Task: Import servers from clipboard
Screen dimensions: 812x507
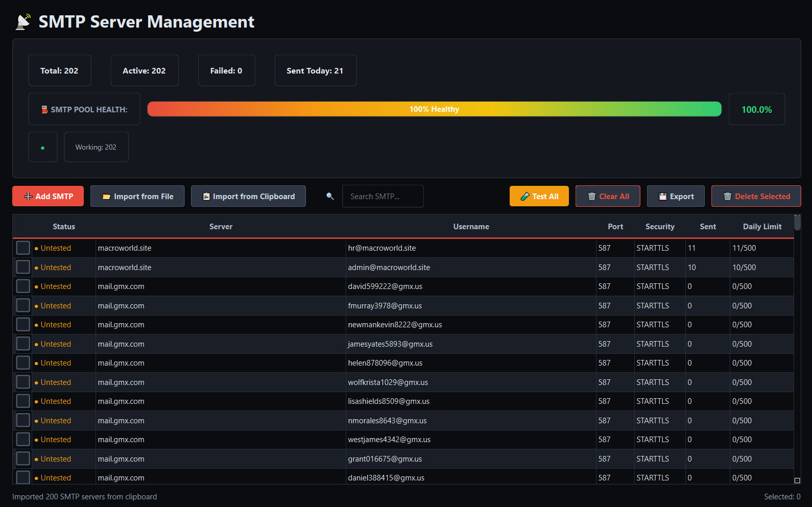Action: 248,196
